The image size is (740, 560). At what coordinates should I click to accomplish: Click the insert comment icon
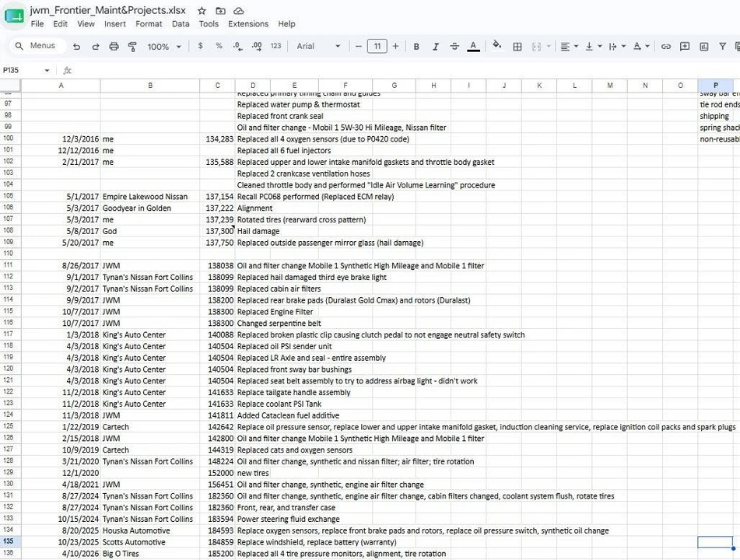click(x=685, y=46)
